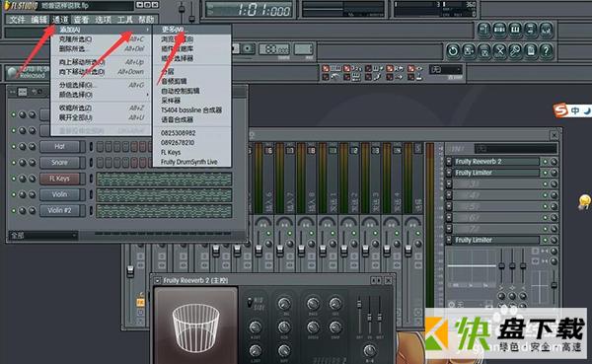Open the 文件 (File) menu
The height and width of the screenshot is (364, 592).
click(x=18, y=20)
